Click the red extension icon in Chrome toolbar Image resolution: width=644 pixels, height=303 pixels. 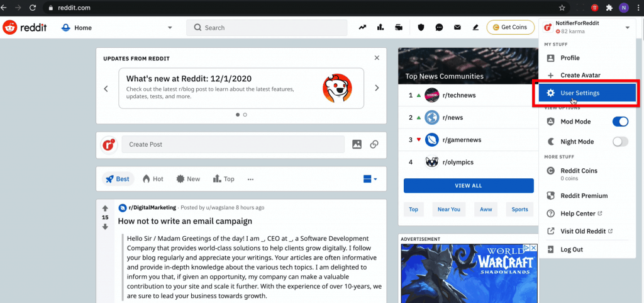point(594,8)
